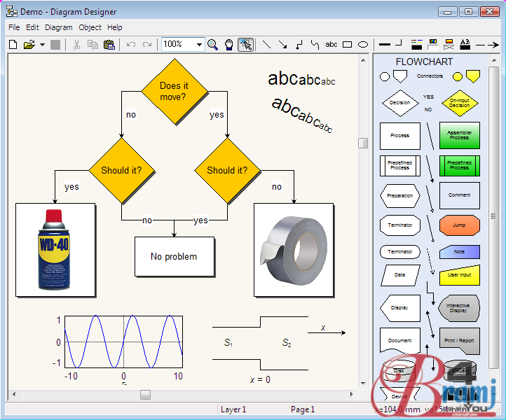Viewport: 506px width, 420px height.
Task: Open the Object menu
Action: pos(90,27)
